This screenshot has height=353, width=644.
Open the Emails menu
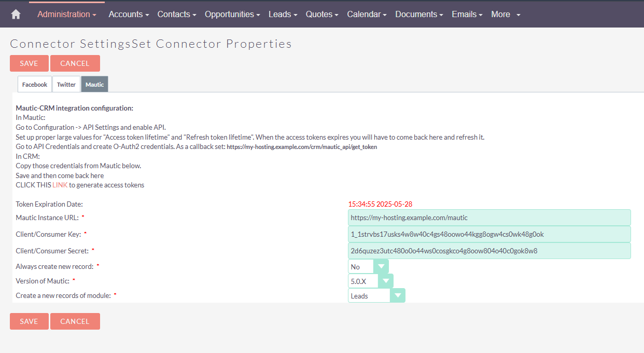(x=467, y=15)
